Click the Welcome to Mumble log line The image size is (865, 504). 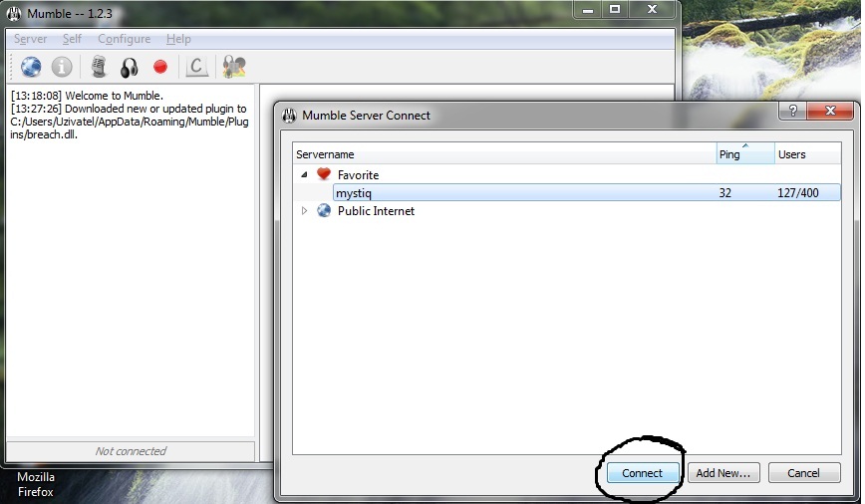(x=87, y=96)
